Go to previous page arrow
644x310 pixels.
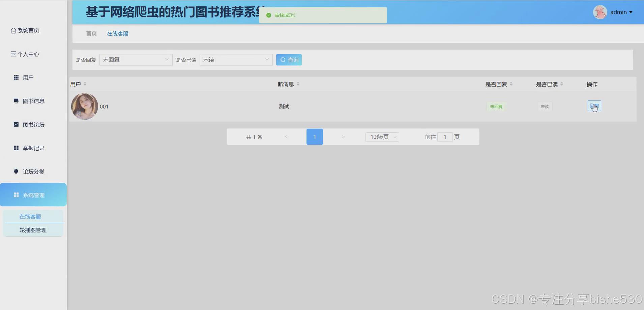point(286,137)
